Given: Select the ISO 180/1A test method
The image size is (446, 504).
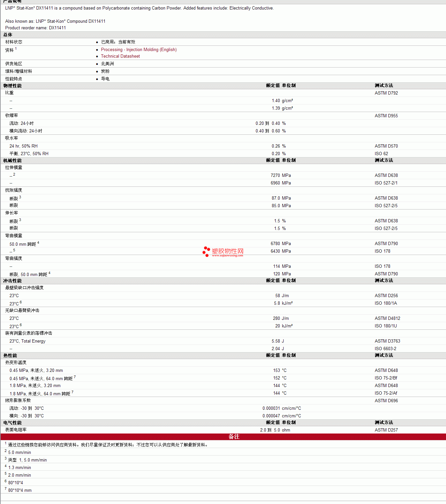Looking at the screenshot, I should (386, 303).
